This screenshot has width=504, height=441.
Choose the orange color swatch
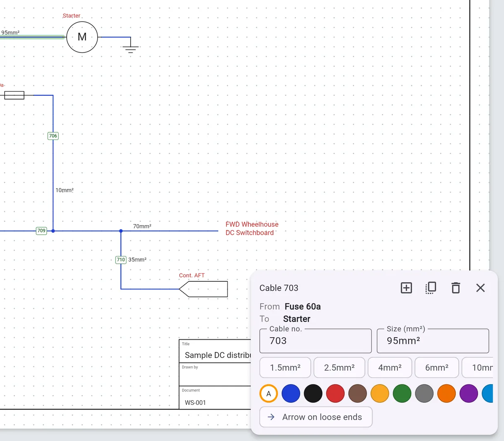coord(446,394)
